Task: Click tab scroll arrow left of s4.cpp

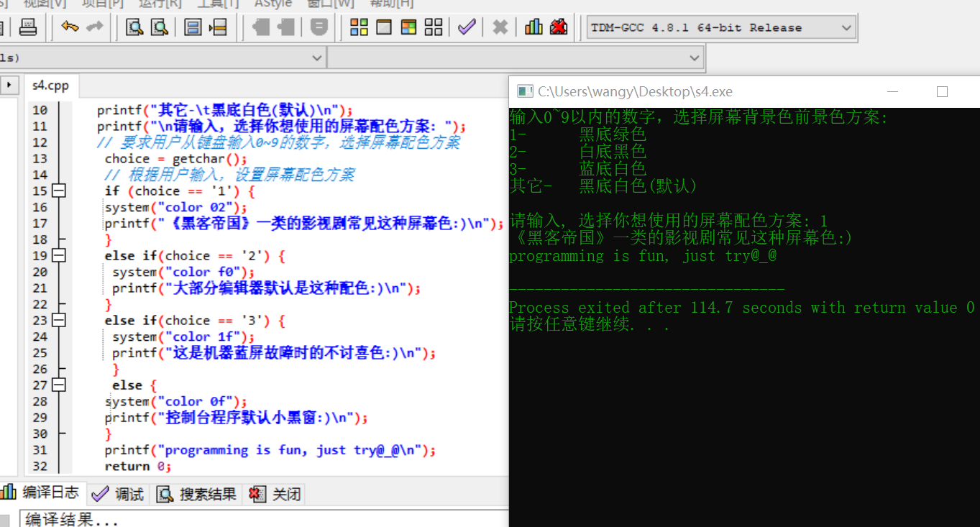Action: (x=9, y=85)
